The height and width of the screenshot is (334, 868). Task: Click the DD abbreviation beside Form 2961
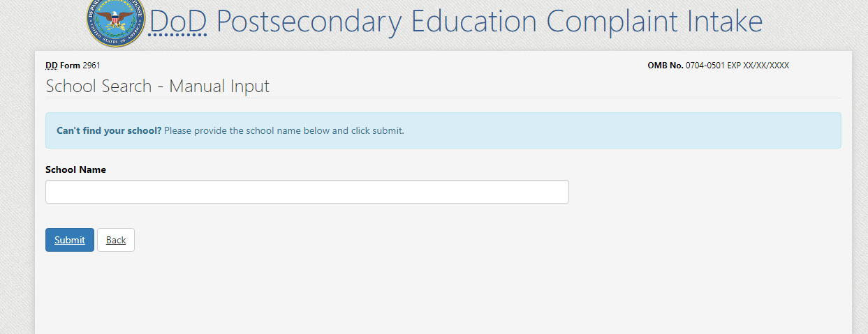(52, 66)
